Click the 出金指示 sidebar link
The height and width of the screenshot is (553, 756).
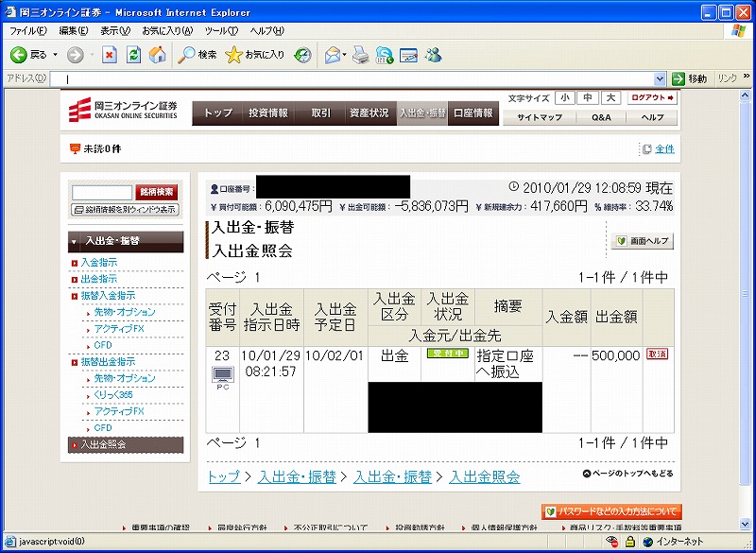99,279
